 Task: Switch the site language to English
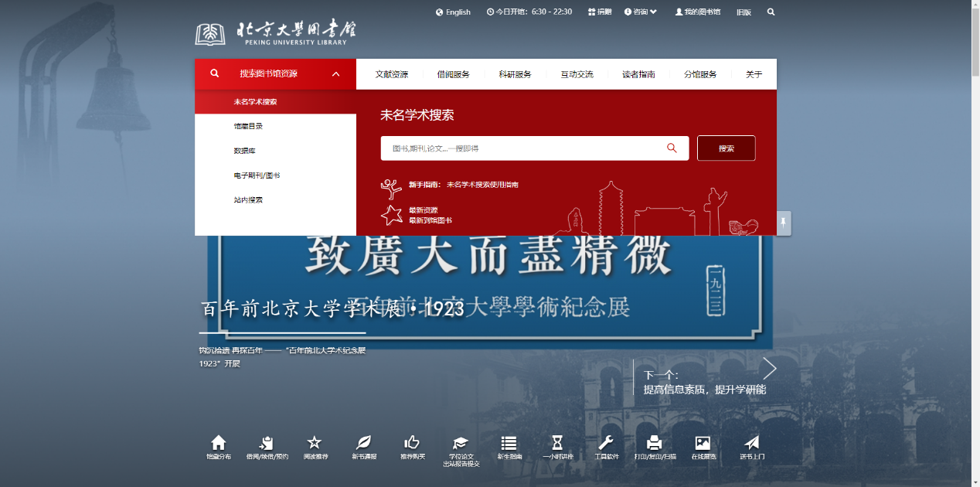(453, 12)
